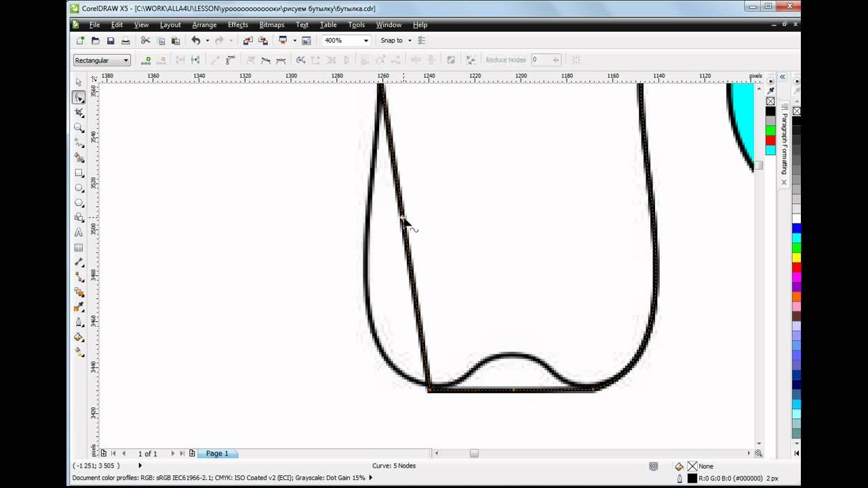Pick red swatch in the document palette
This screenshot has height=488, width=868.
pos(770,140)
